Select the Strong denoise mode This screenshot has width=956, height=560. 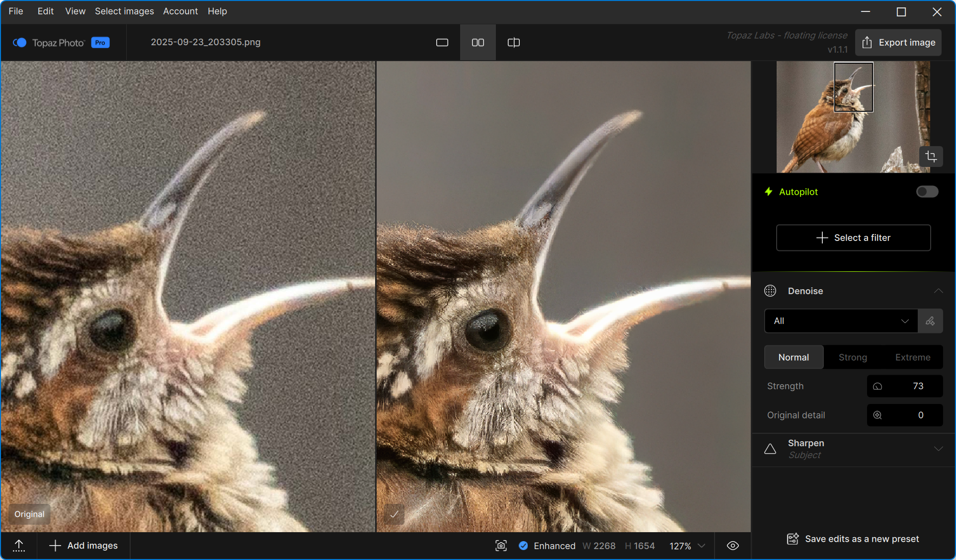tap(853, 357)
